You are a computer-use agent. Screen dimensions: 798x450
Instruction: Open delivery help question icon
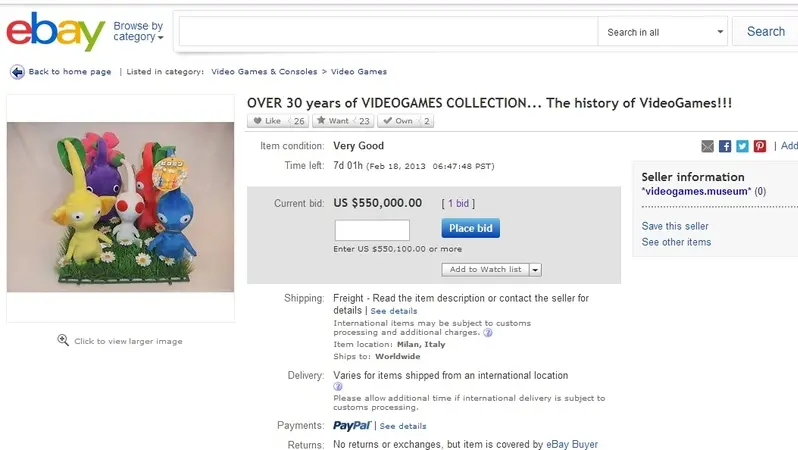338,387
